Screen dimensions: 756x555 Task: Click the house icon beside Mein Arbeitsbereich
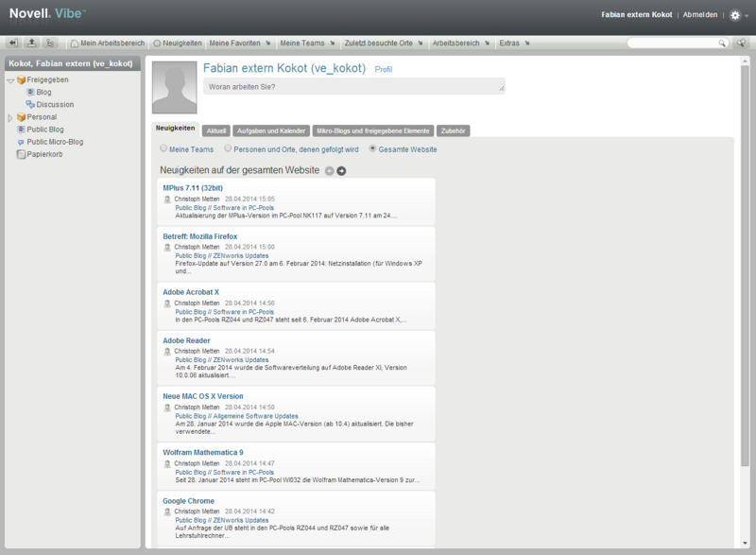click(75, 43)
